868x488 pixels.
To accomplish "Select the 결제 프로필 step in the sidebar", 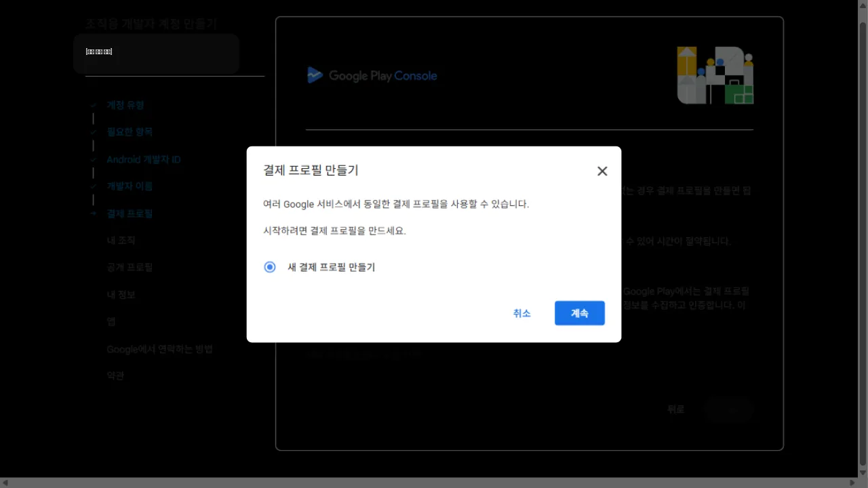I will pyautogui.click(x=130, y=213).
